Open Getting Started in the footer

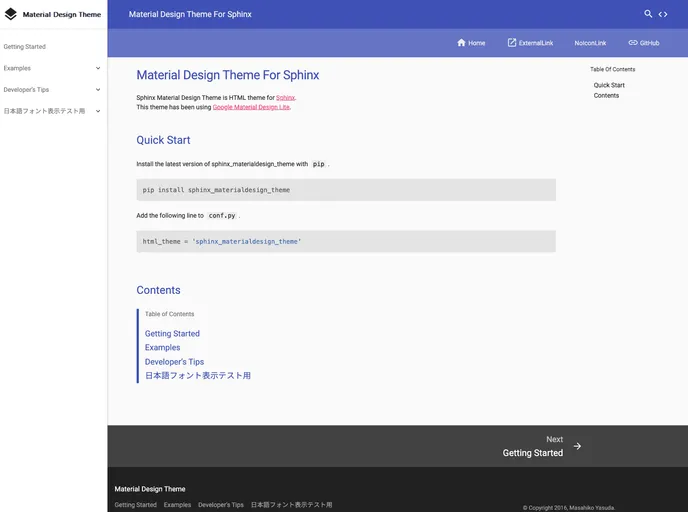pos(136,505)
